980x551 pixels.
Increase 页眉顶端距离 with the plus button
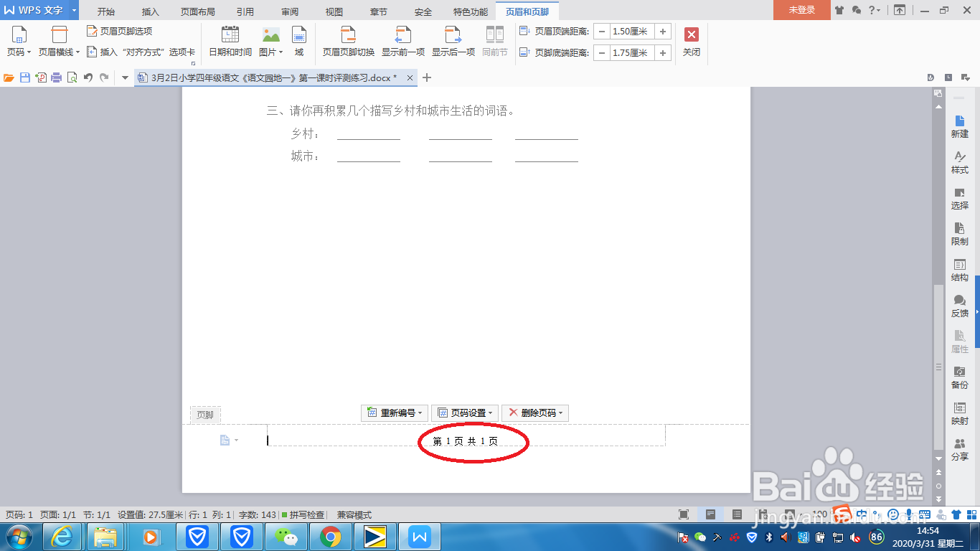(663, 32)
